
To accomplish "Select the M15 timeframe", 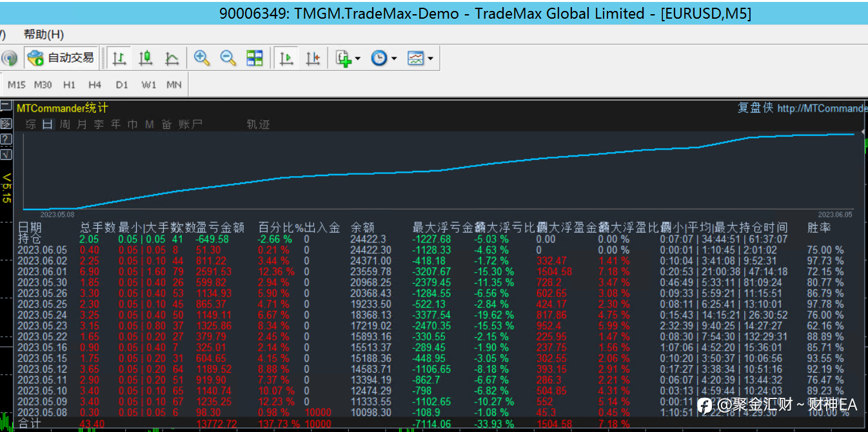I will click(x=17, y=84).
